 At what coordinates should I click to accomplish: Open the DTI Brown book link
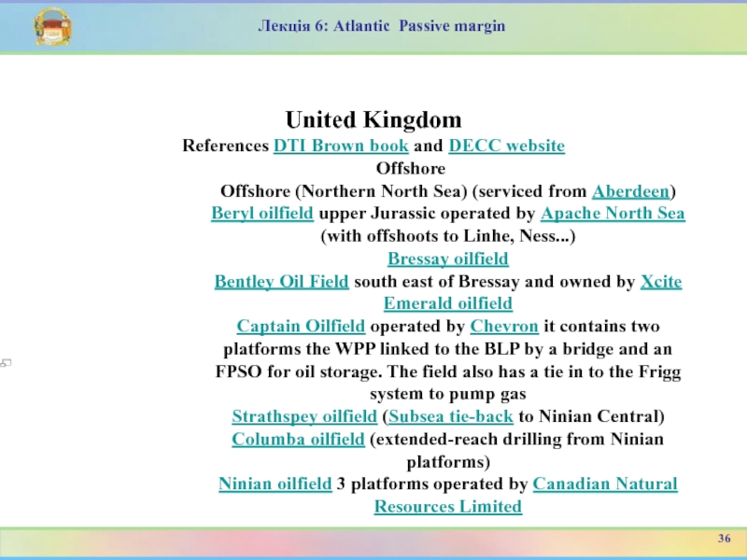coord(341,146)
